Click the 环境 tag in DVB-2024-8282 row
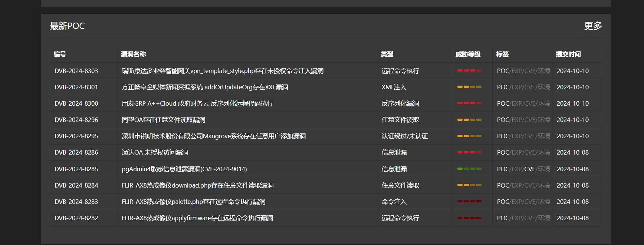The image size is (644, 245). [x=544, y=218]
